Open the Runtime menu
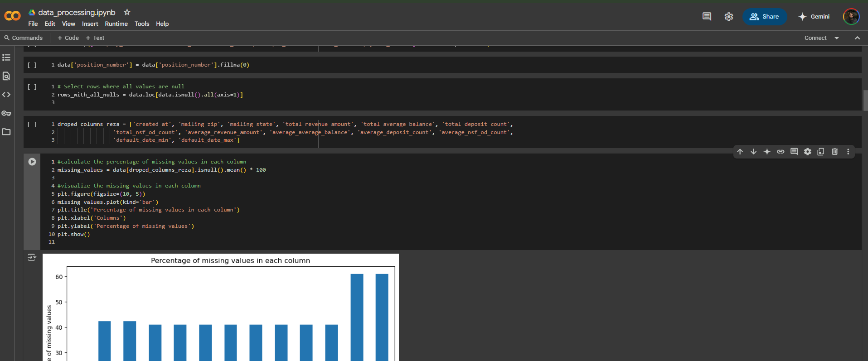The image size is (868, 361). [x=116, y=24]
